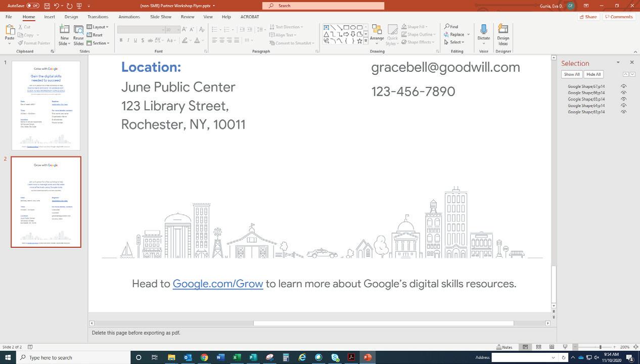
Task: Open Design Ideas pane
Action: pos(503,34)
